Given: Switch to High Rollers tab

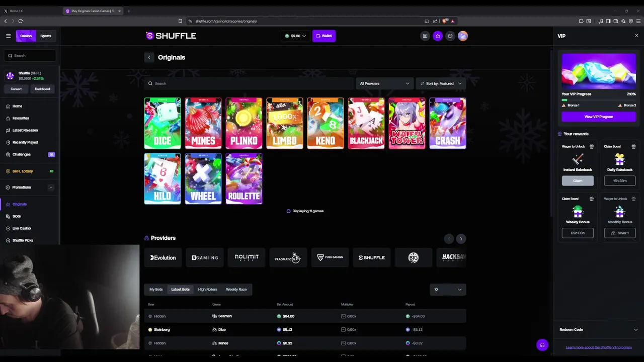Looking at the screenshot, I should tap(207, 290).
